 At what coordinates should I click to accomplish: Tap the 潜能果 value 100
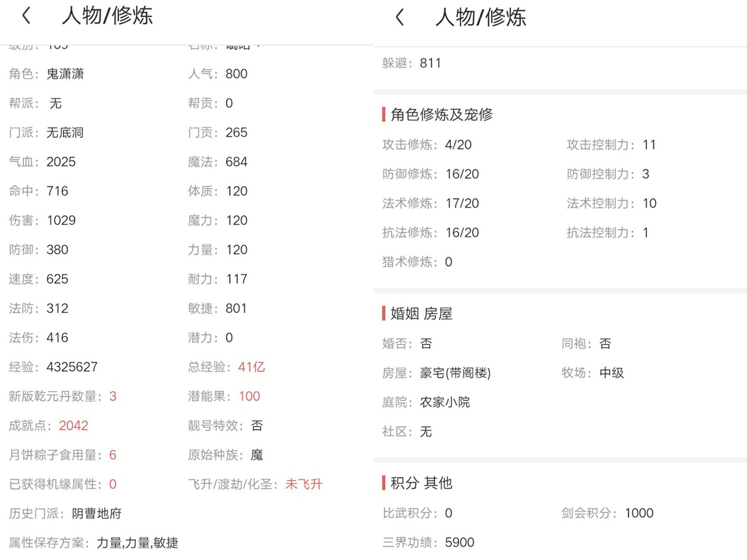click(249, 397)
